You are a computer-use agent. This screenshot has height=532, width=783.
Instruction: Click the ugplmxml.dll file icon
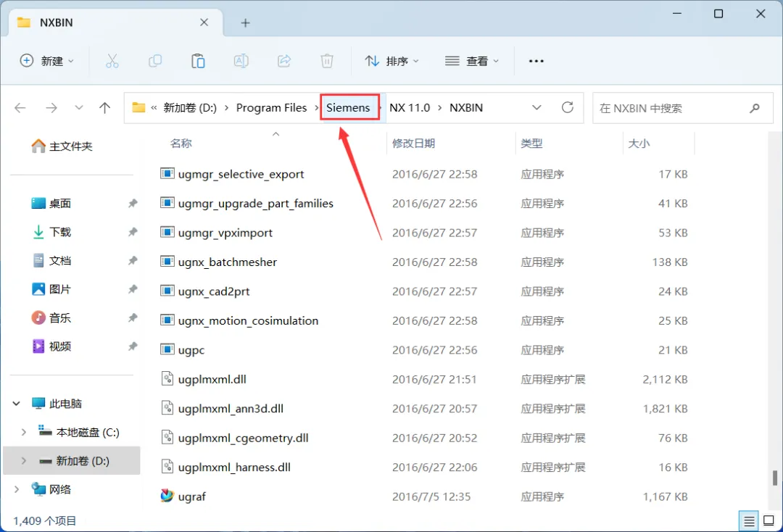coord(167,379)
